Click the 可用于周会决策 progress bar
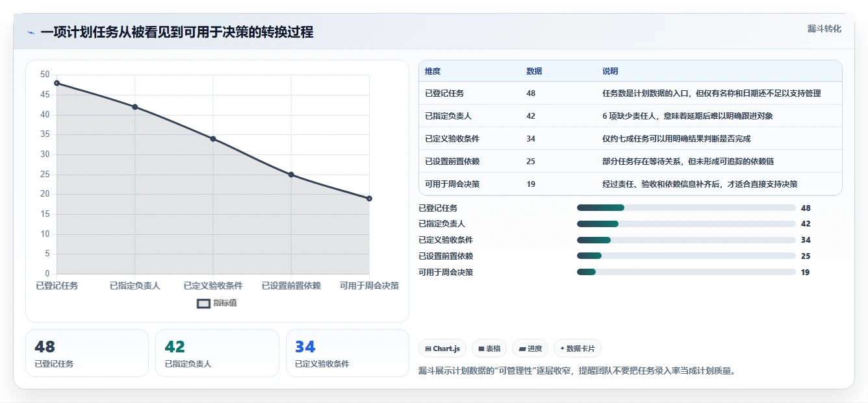 click(686, 272)
